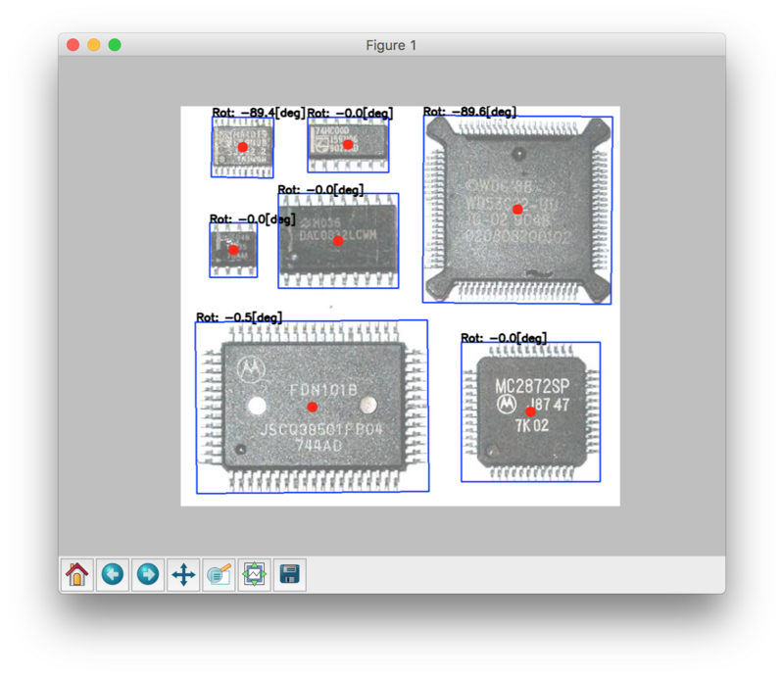Image resolution: width=784 pixels, height=677 pixels.
Task: Minimize the Figure 1 window
Action: [94, 45]
